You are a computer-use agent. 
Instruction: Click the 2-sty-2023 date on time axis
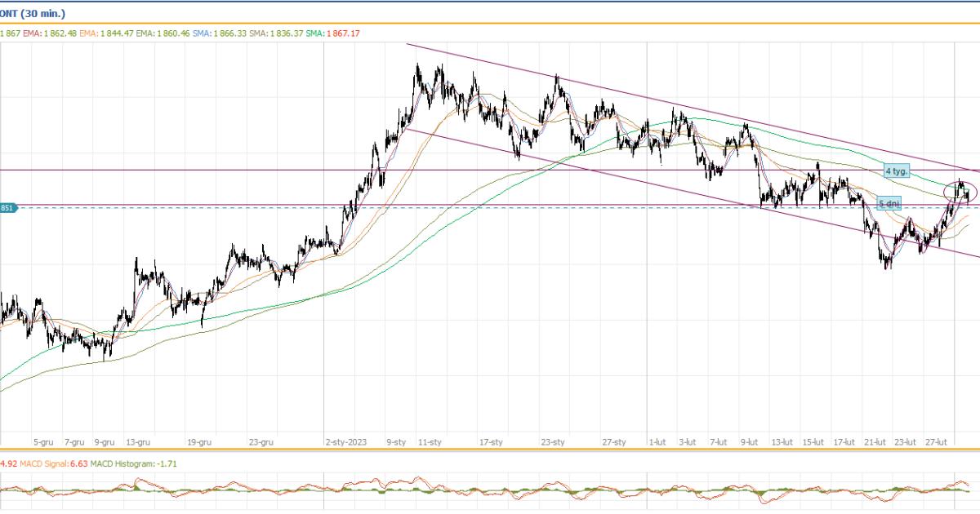point(346,442)
